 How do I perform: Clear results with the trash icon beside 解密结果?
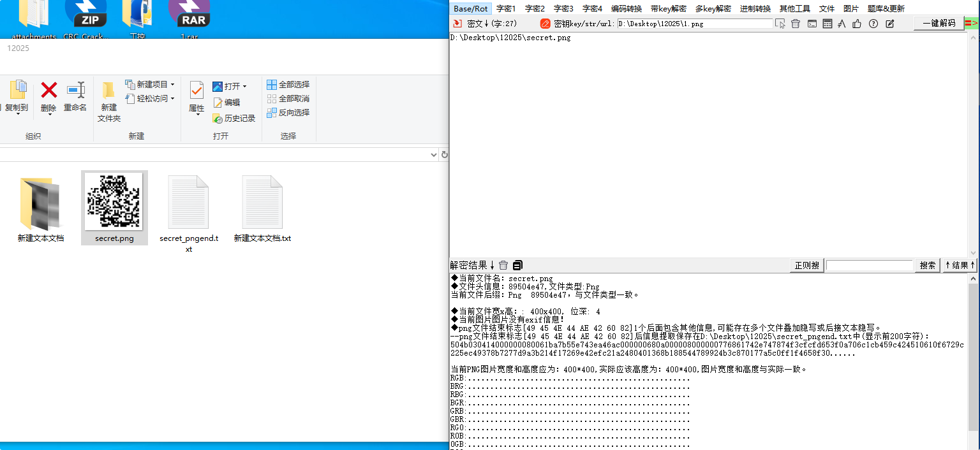[503, 265]
